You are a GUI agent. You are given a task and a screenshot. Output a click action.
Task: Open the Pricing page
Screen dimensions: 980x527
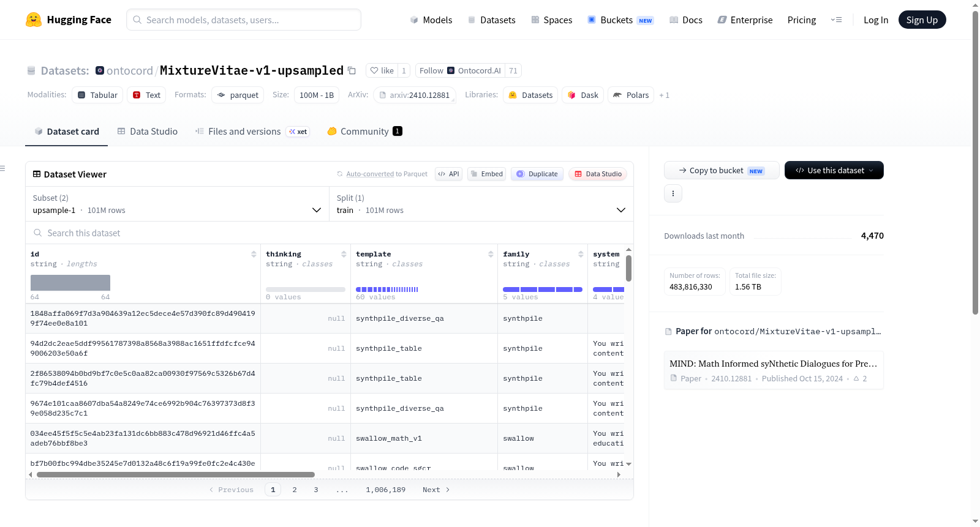802,20
